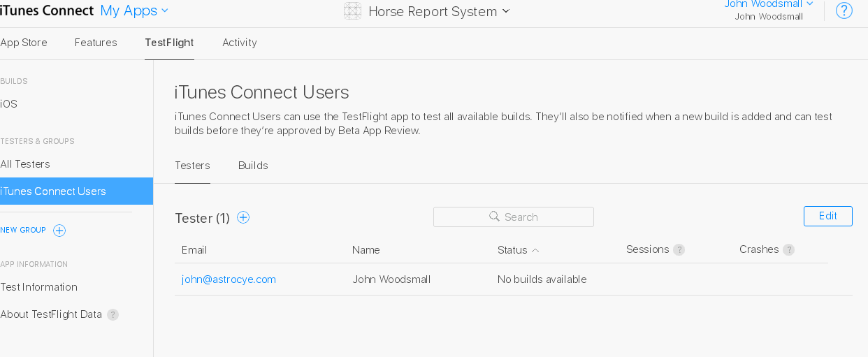Open Sessions column help icon
Screen dimensions: 868x357
(679, 250)
